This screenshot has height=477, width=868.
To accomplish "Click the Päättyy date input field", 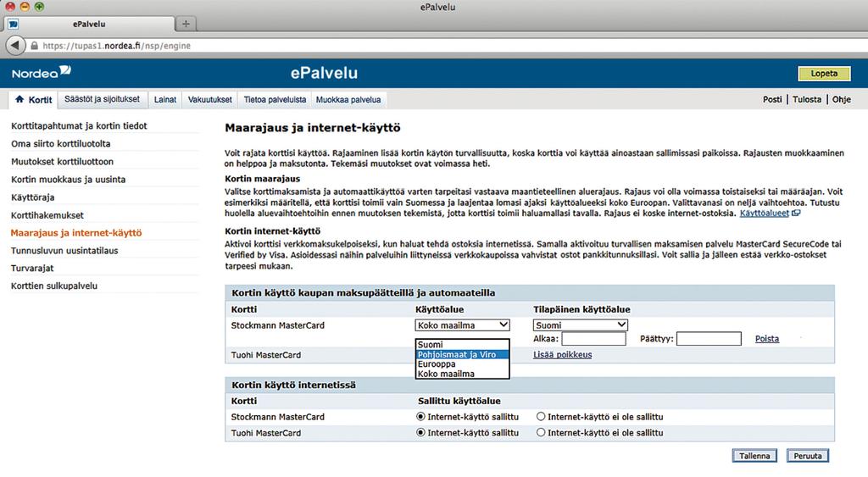I will [709, 339].
